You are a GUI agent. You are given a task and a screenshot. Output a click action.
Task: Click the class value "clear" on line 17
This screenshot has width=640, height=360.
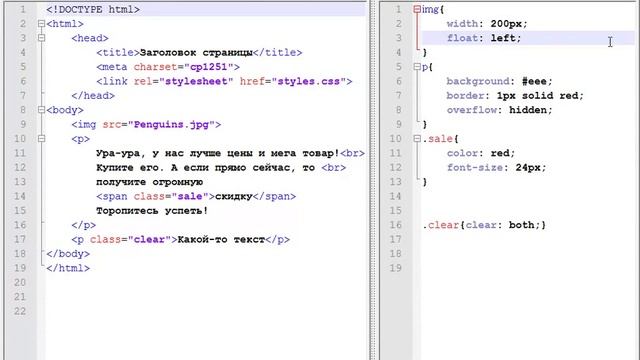pyautogui.click(x=149, y=239)
